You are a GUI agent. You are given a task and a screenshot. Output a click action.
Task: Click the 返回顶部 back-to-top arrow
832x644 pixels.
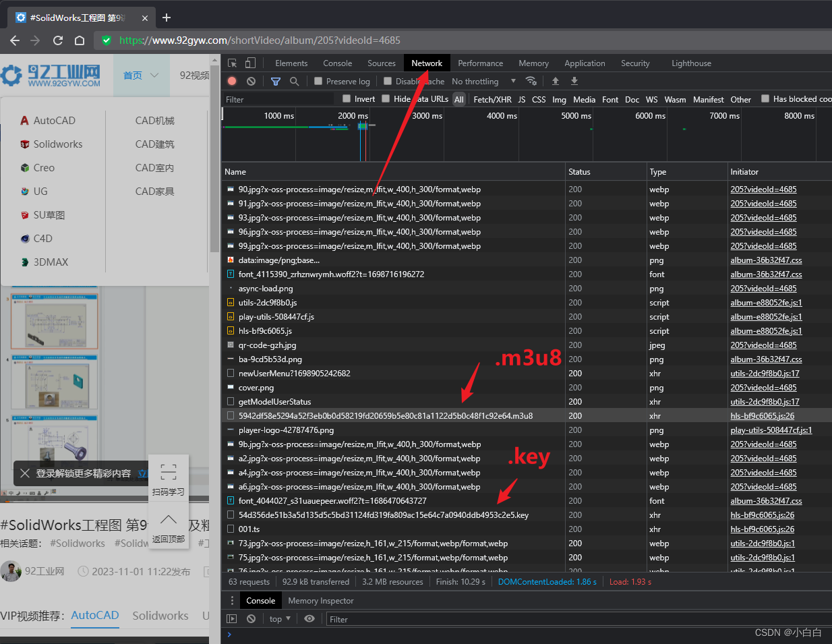pyautogui.click(x=169, y=520)
